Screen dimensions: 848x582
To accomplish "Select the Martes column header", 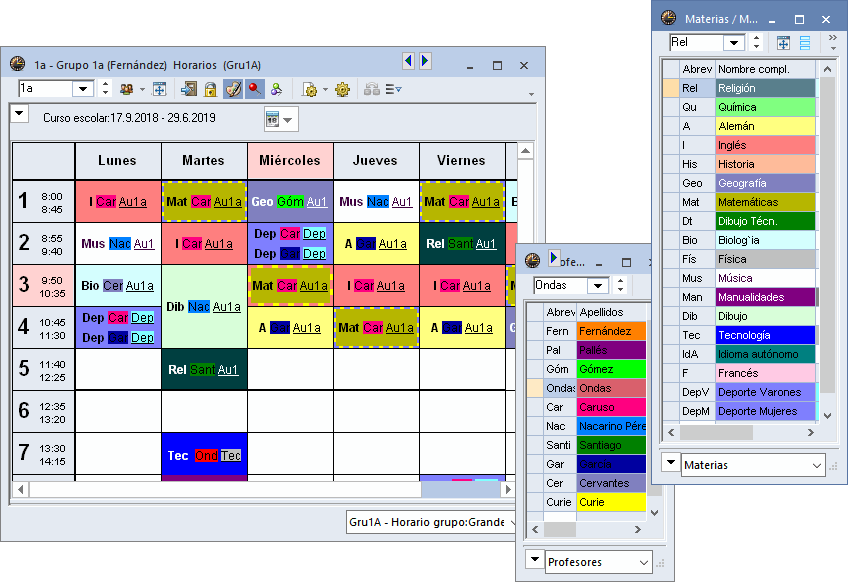I will pos(203,161).
